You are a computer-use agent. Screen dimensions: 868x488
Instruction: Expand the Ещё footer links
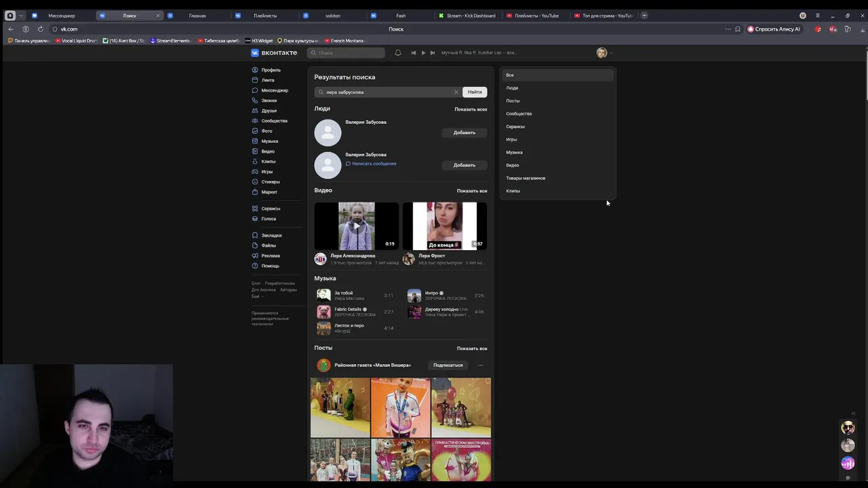pos(257,296)
